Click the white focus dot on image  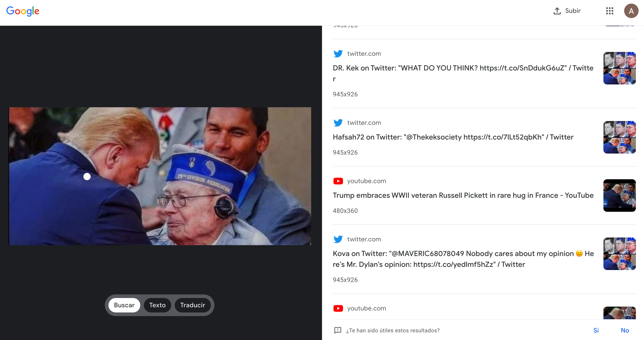pyautogui.click(x=87, y=177)
